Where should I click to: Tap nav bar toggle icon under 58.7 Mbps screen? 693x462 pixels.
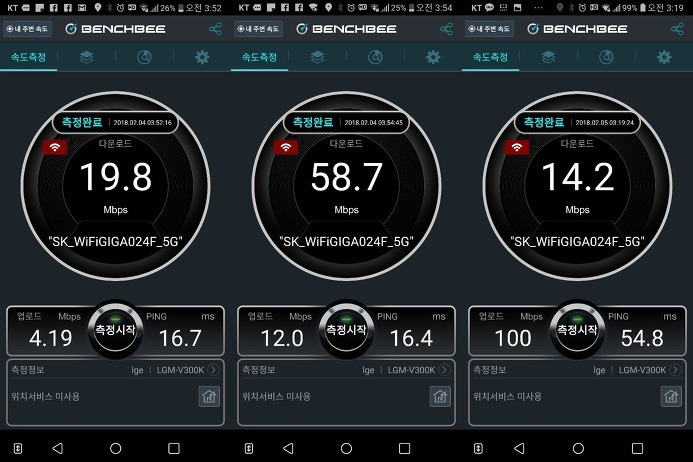(249, 448)
